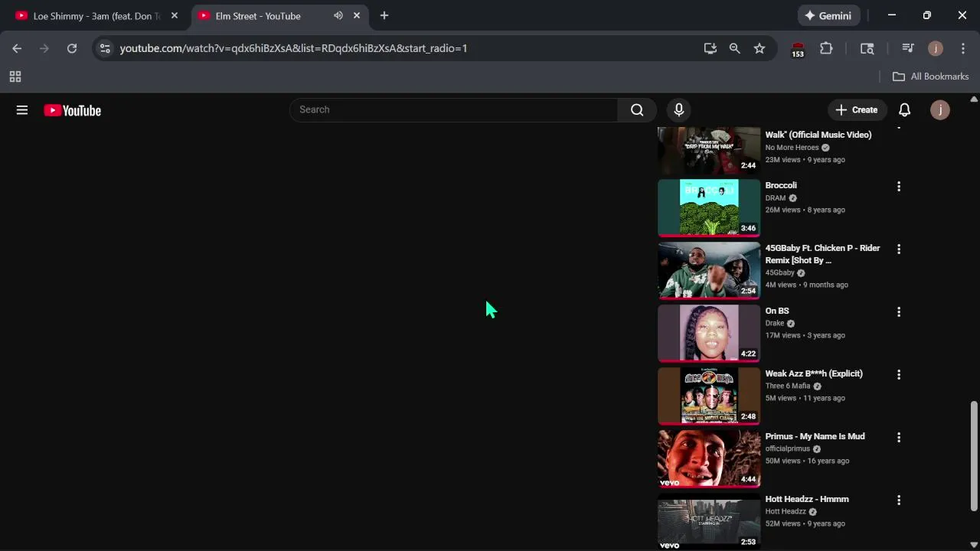980x551 pixels.
Task: Focus the YouTube search field
Action: [453, 109]
